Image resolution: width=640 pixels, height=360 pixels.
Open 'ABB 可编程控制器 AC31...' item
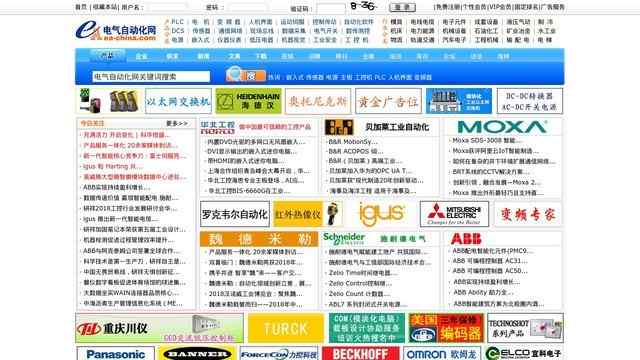pos(489,260)
